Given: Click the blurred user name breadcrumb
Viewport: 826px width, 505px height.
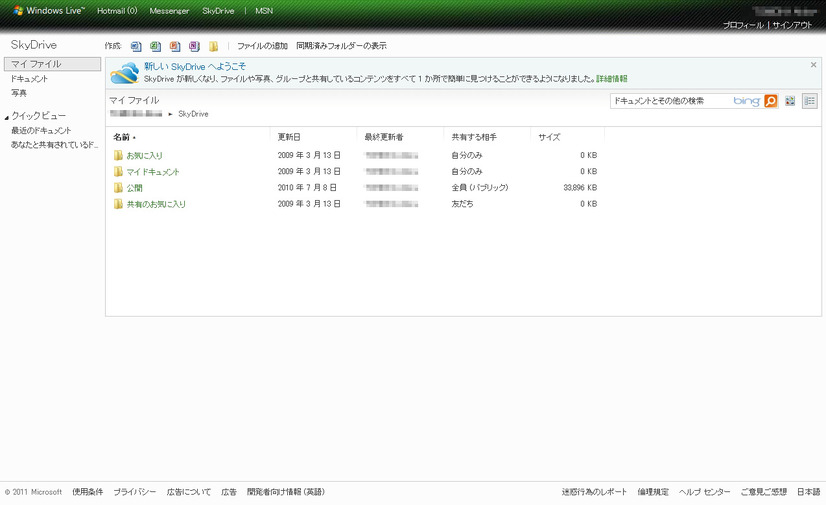Looking at the screenshot, I should [x=136, y=114].
